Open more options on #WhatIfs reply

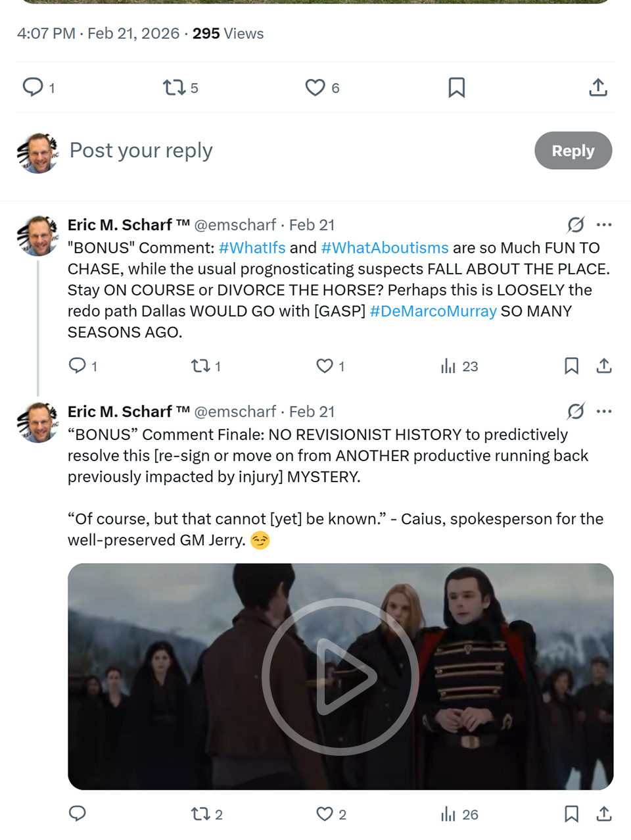[604, 225]
